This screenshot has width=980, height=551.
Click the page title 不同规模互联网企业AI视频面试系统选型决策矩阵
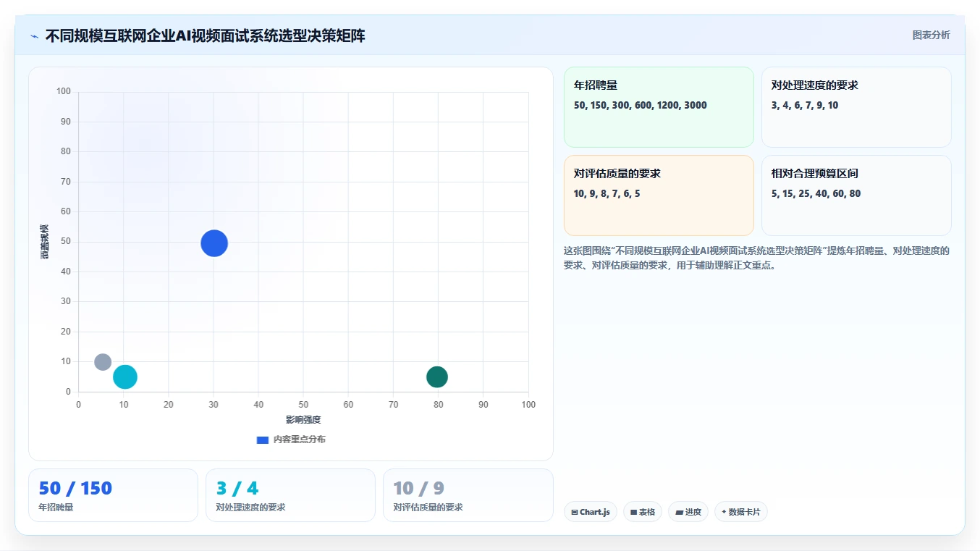pos(206,36)
